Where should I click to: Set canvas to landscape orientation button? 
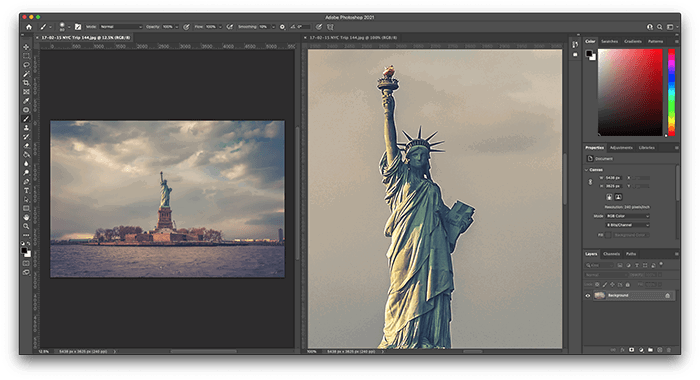(618, 197)
